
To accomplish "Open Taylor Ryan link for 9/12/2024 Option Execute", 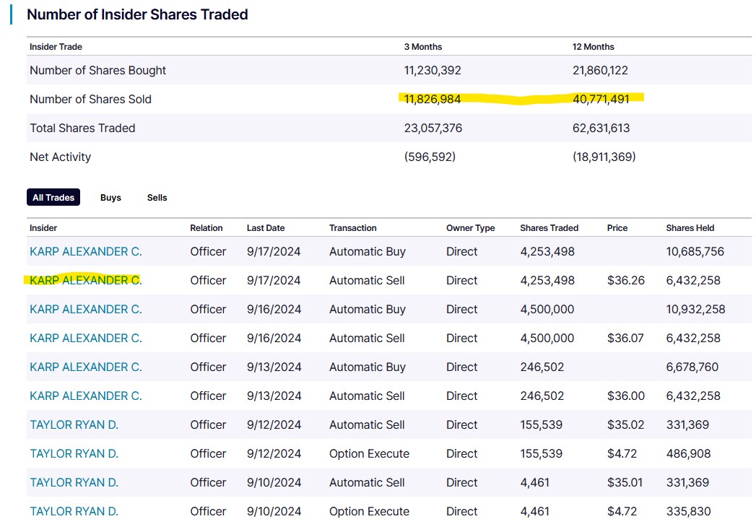I will 74,454.
